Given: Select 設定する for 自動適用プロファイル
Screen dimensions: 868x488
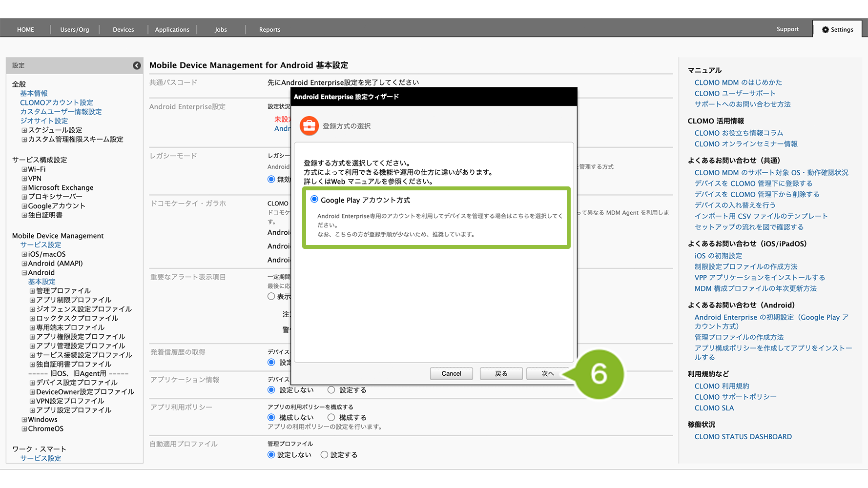Looking at the screenshot, I should click(x=324, y=454).
